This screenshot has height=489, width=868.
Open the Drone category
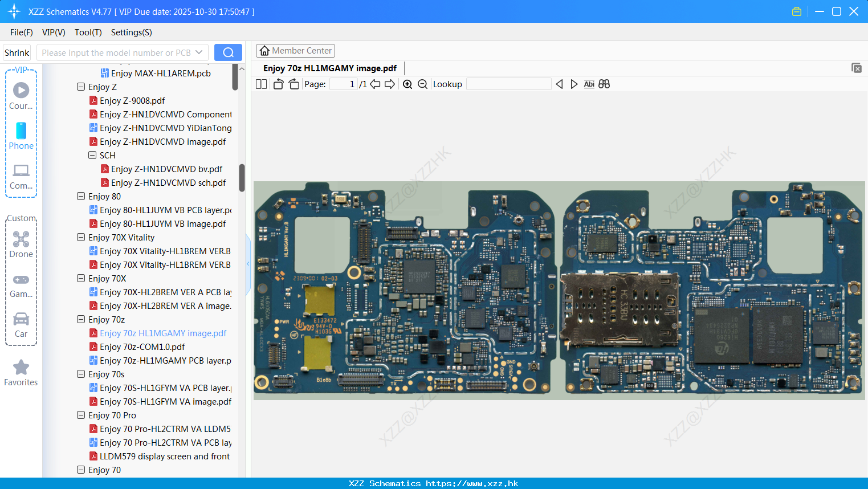tap(21, 244)
